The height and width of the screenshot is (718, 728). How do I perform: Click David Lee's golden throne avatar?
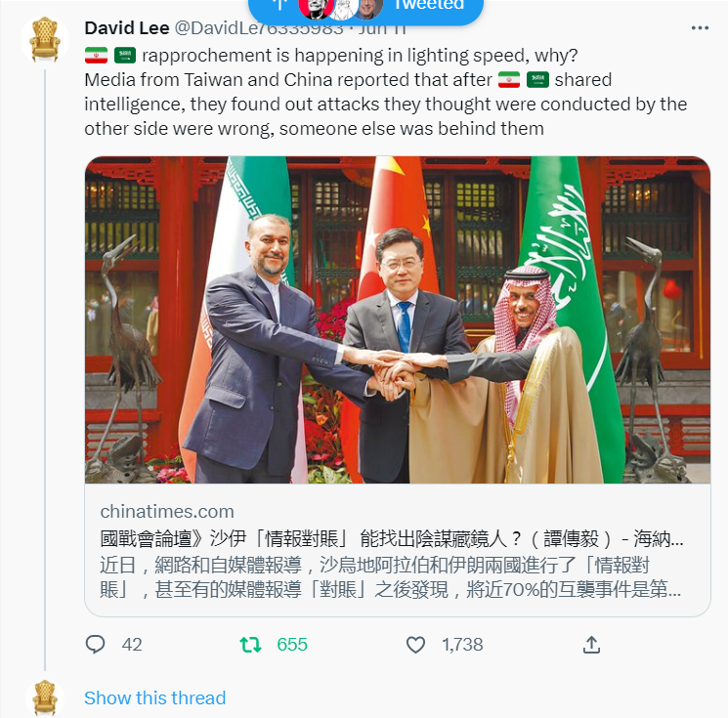click(x=45, y=39)
